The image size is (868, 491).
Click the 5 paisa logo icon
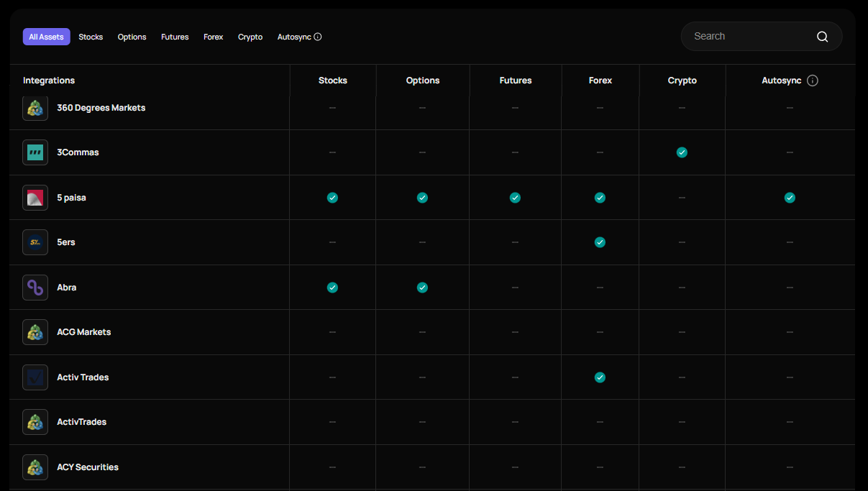coord(35,198)
